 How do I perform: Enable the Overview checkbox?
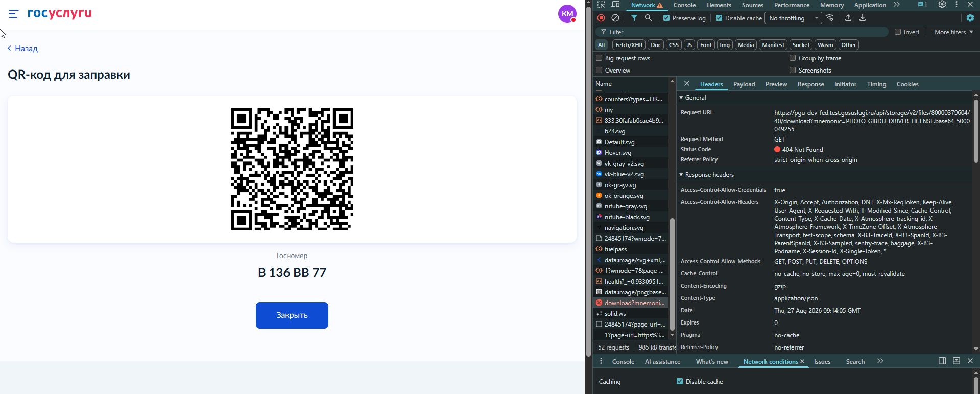point(599,70)
